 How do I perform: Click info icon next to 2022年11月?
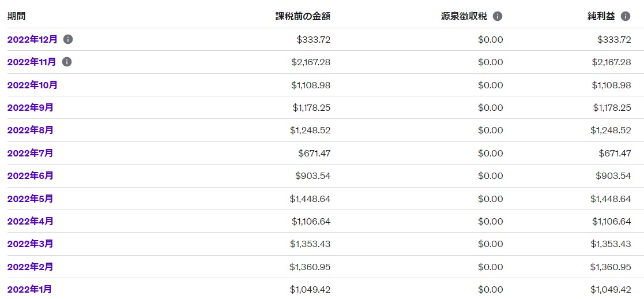tap(67, 62)
